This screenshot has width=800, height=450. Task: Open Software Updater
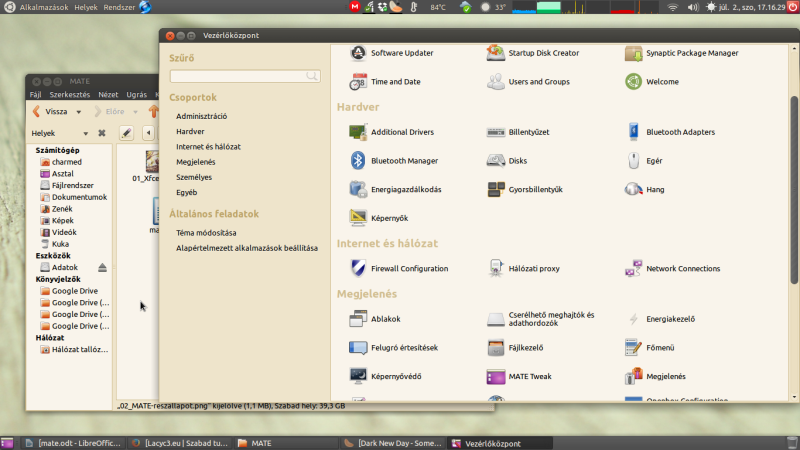coord(391,53)
